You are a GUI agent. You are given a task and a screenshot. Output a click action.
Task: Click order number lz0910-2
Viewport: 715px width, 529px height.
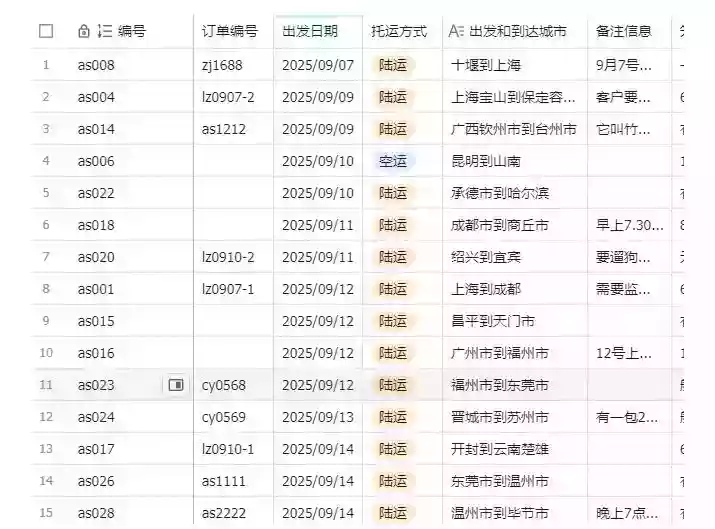coord(228,257)
